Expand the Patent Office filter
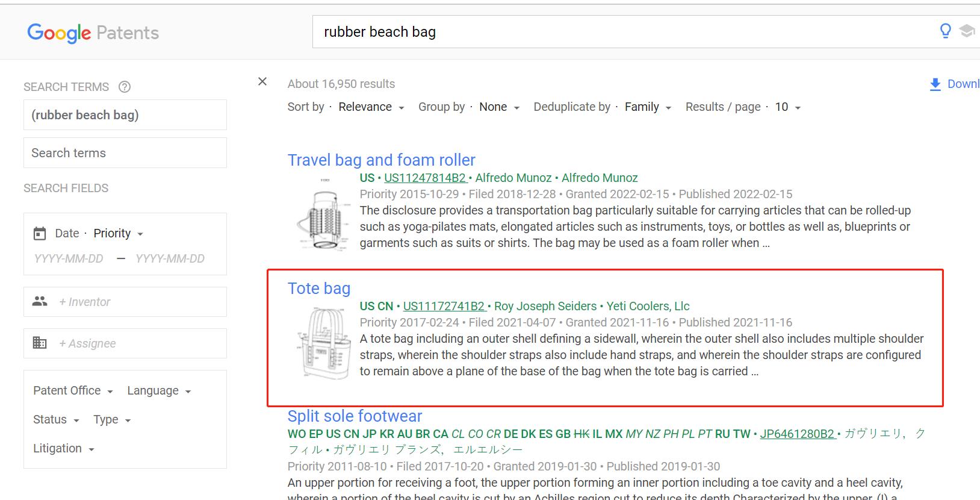 tap(73, 390)
